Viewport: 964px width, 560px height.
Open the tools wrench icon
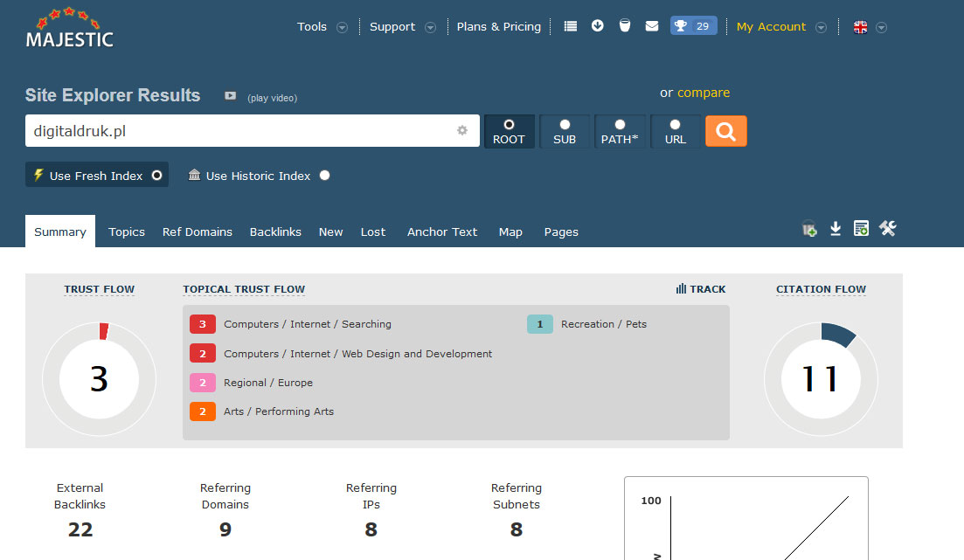click(x=888, y=229)
